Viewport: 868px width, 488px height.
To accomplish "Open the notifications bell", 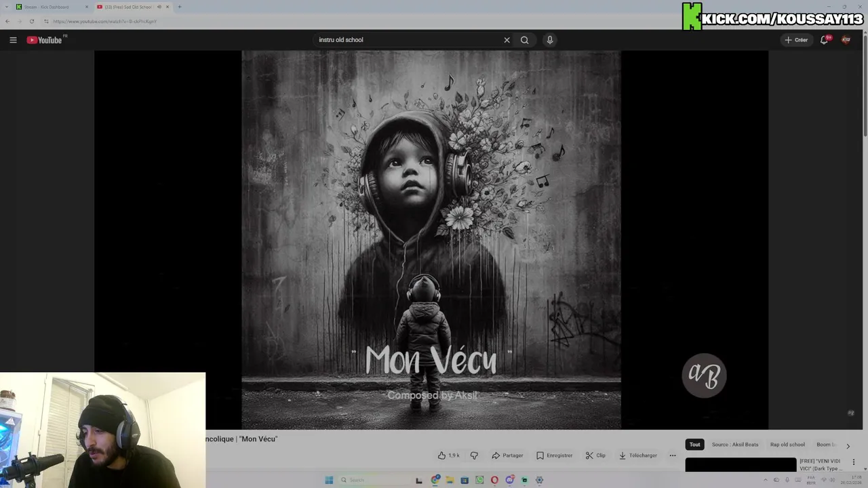I will [824, 40].
